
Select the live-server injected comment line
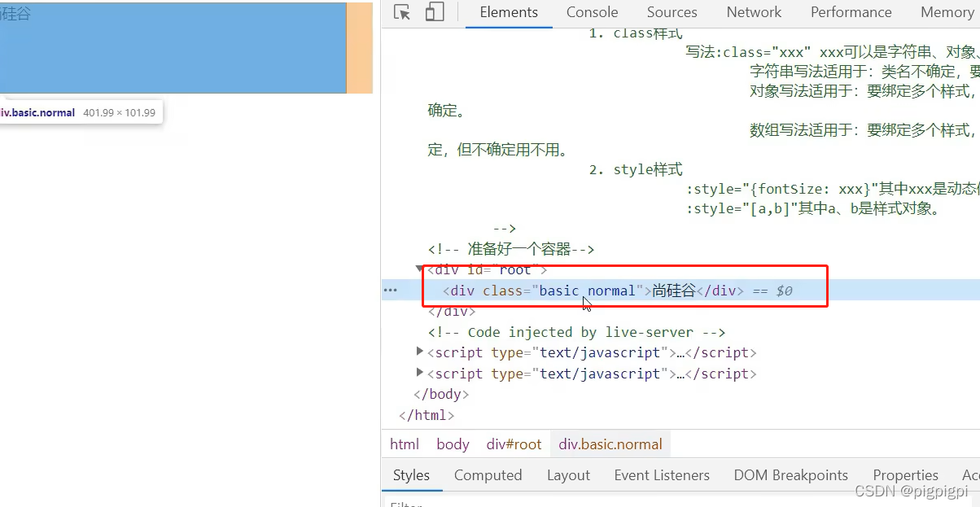click(x=576, y=332)
